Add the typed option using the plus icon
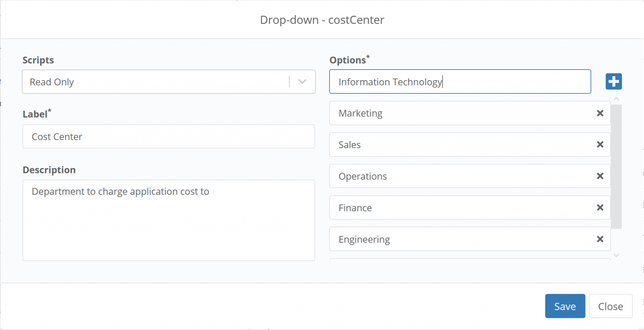Viewport: 644px width, 330px height. pyautogui.click(x=613, y=81)
